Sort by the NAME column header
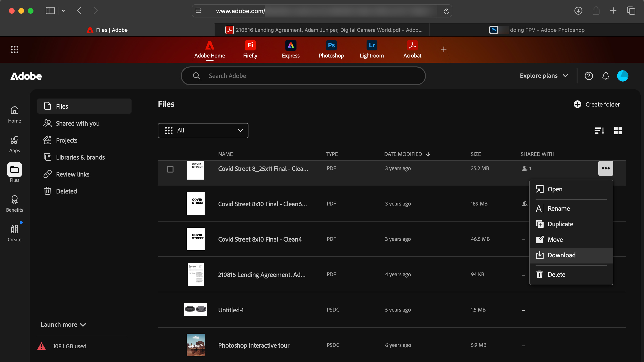The image size is (644, 362). click(225, 154)
